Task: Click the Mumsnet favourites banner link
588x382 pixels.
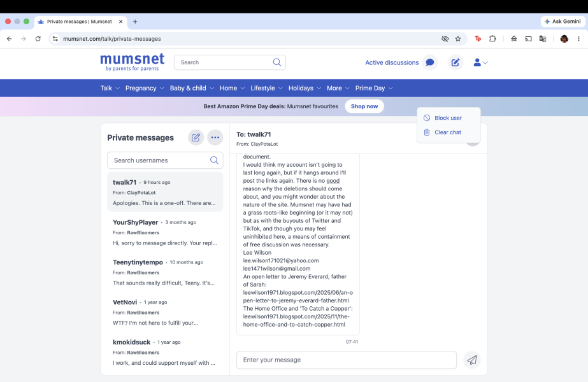Action: [x=312, y=106]
